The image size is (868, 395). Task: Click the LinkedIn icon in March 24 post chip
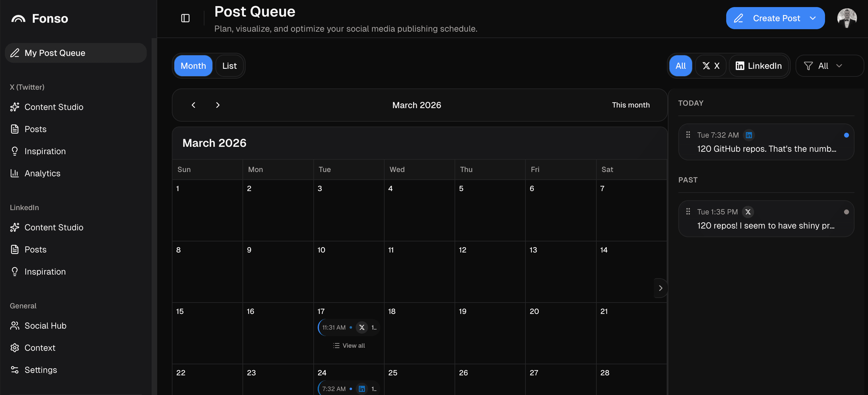(x=362, y=389)
